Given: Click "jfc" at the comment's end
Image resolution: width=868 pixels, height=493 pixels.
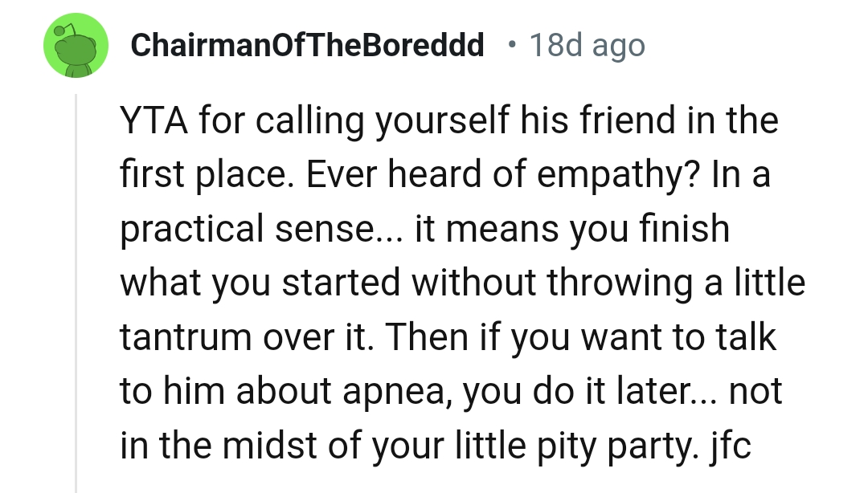Looking at the screenshot, I should (x=731, y=446).
